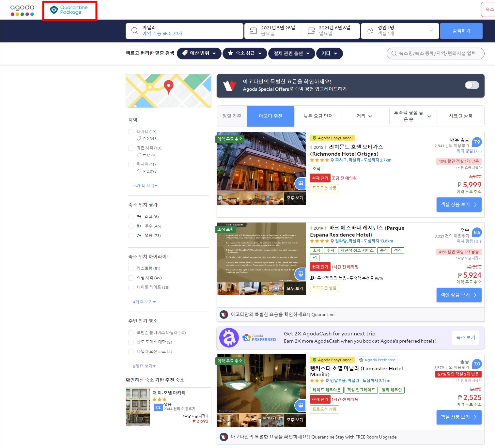
Task: Select the 낮은 요금 먼저 sort tab
Action: tap(318, 116)
